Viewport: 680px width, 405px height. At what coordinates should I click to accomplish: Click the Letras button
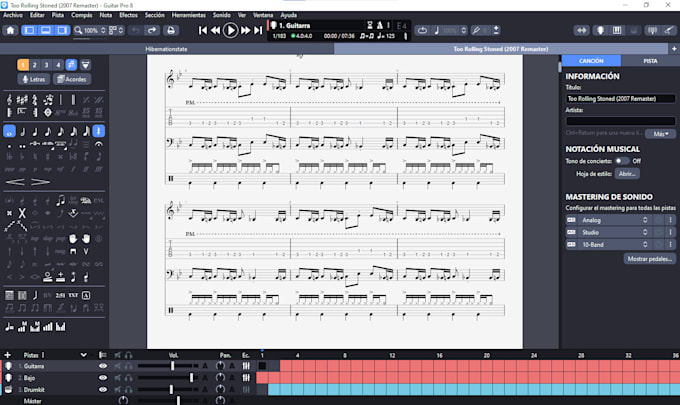pyautogui.click(x=34, y=79)
